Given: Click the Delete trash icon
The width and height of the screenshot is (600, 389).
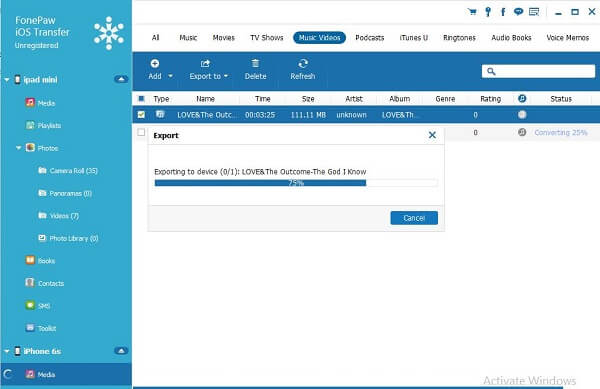Looking at the screenshot, I should (255, 63).
